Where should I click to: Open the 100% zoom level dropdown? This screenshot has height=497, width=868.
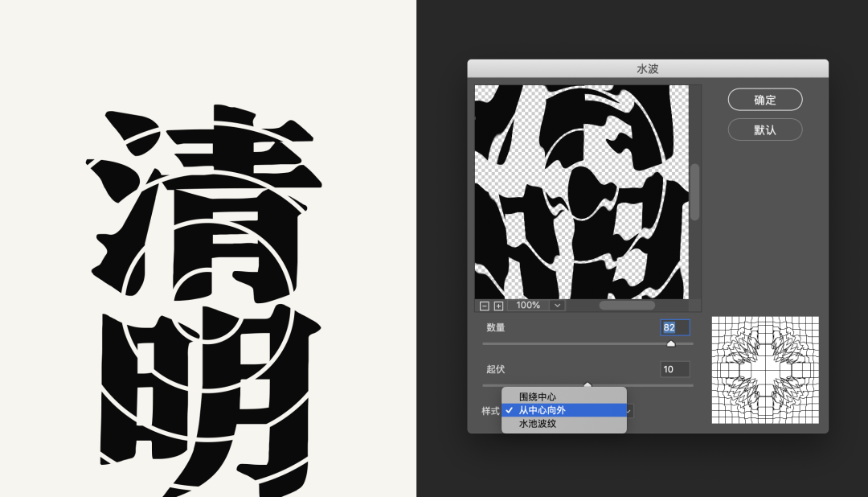(558, 306)
